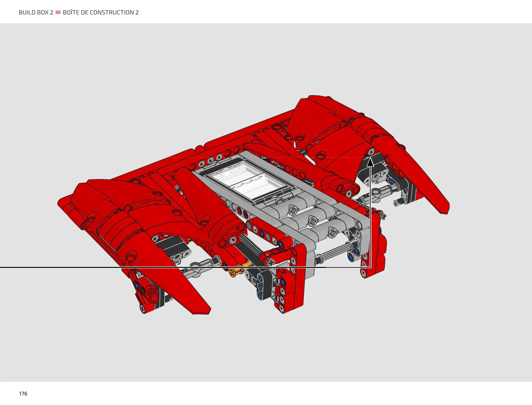The width and height of the screenshot is (532, 405).
Task: Click the page number 176
Action: pyautogui.click(x=23, y=393)
